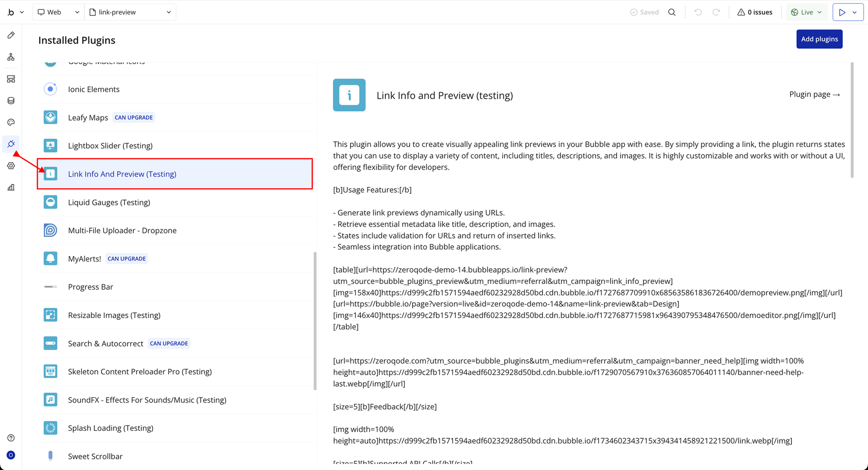The width and height of the screenshot is (868, 470).
Task: Open the Styles palette icon in sidebar
Action: pyautogui.click(x=11, y=122)
